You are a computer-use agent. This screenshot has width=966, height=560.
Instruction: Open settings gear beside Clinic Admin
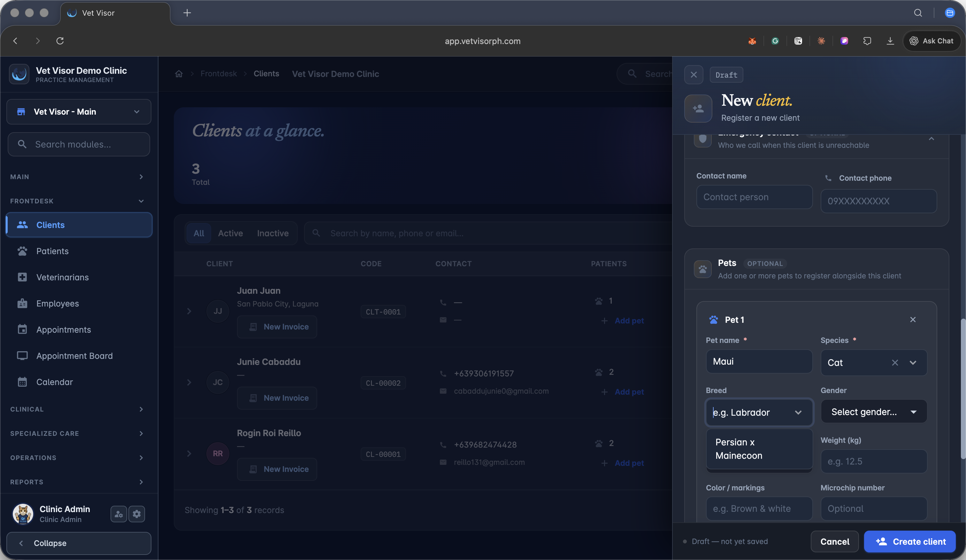(x=137, y=514)
